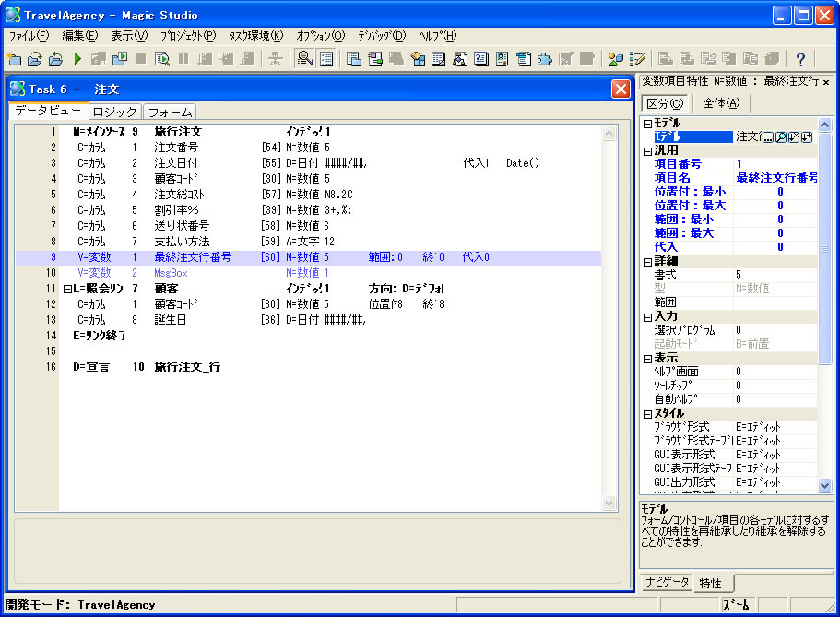Click the Run Program toolbar icon

click(120, 58)
